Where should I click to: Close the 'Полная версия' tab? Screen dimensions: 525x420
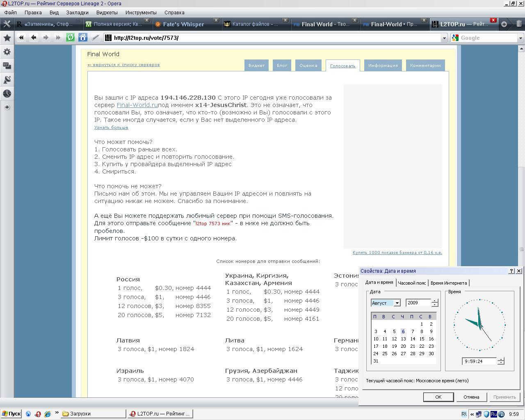(x=147, y=20)
